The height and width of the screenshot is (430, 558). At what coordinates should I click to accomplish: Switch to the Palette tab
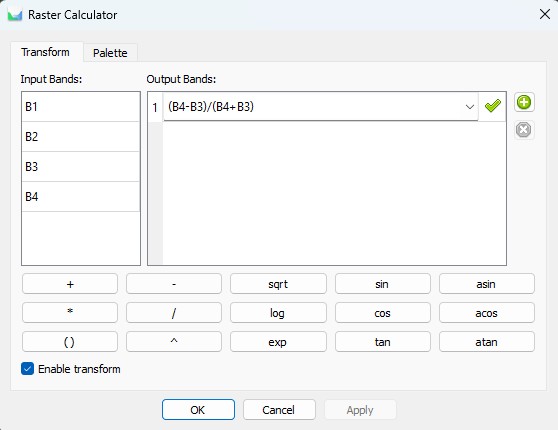point(110,53)
